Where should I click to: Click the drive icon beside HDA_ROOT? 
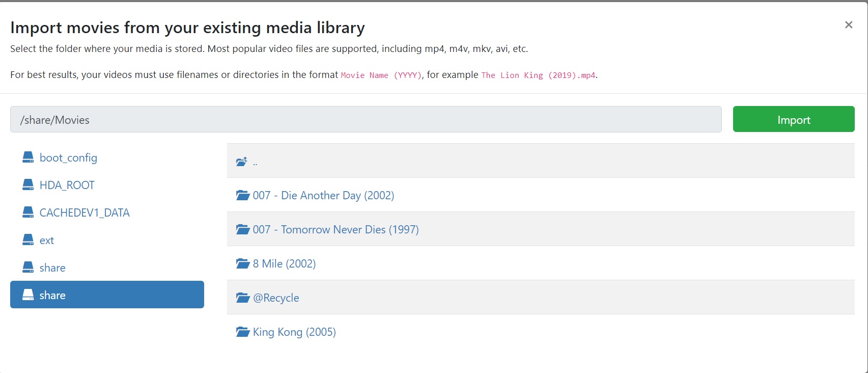[28, 185]
